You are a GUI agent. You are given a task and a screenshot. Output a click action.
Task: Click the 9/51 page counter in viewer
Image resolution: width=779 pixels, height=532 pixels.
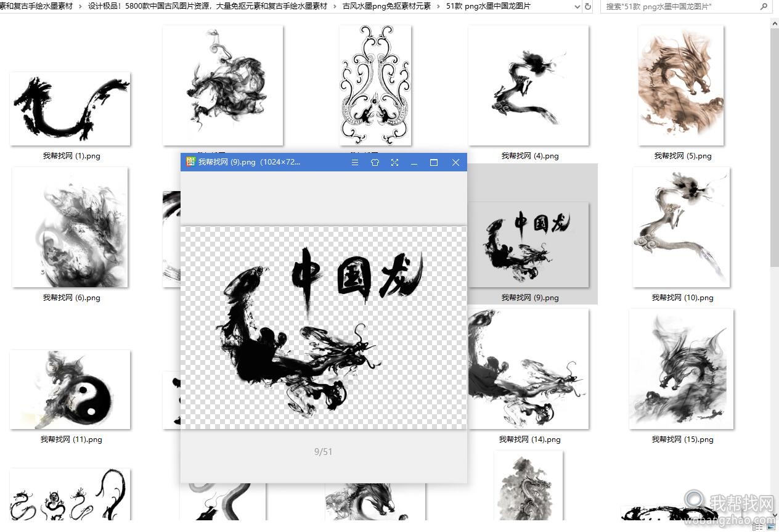click(323, 451)
